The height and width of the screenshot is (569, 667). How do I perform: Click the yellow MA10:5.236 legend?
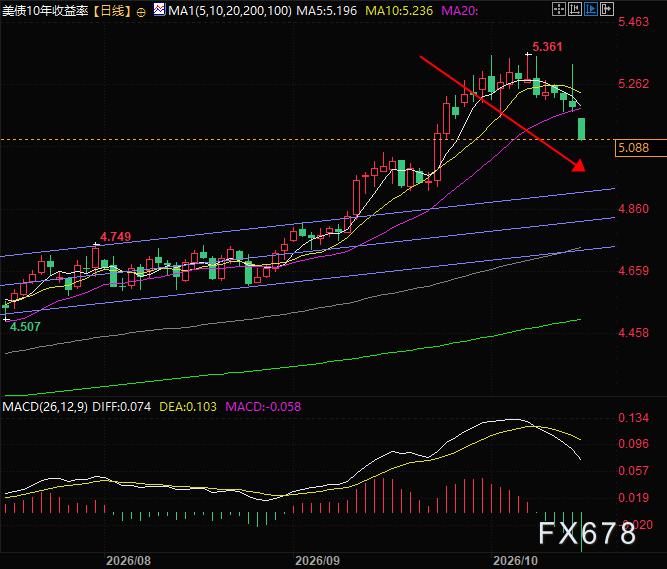(x=399, y=11)
